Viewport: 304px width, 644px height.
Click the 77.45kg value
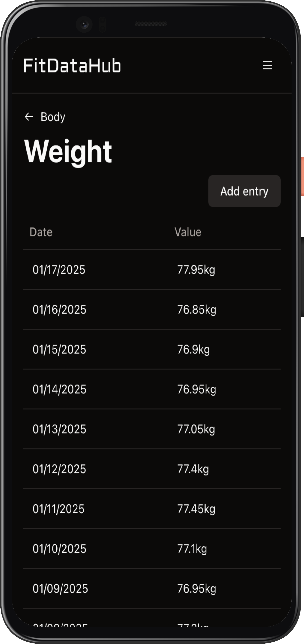coord(196,509)
